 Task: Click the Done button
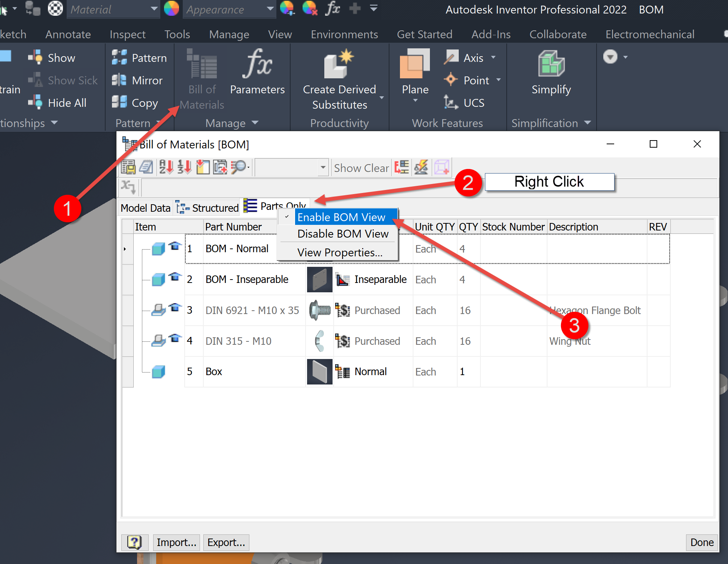tap(701, 542)
